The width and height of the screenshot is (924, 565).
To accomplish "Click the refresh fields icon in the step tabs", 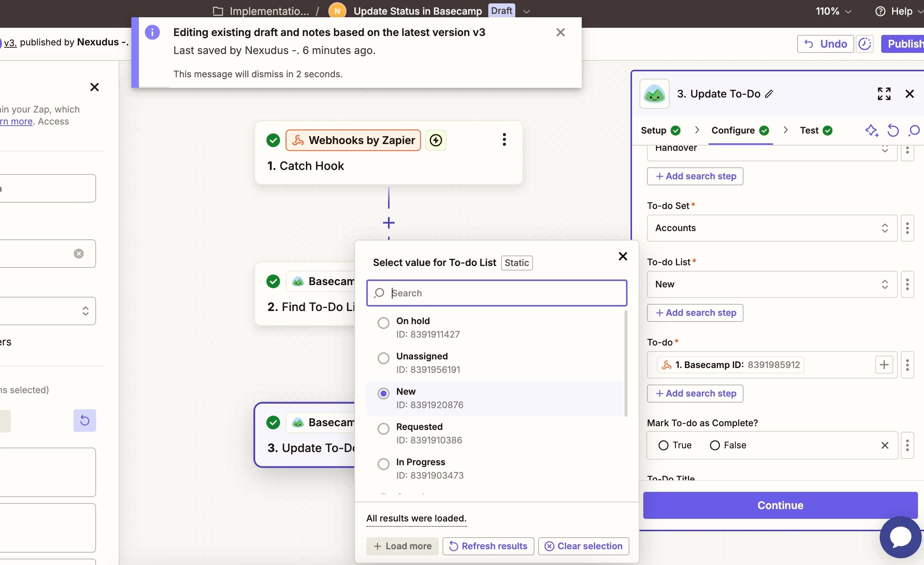I will (x=893, y=131).
